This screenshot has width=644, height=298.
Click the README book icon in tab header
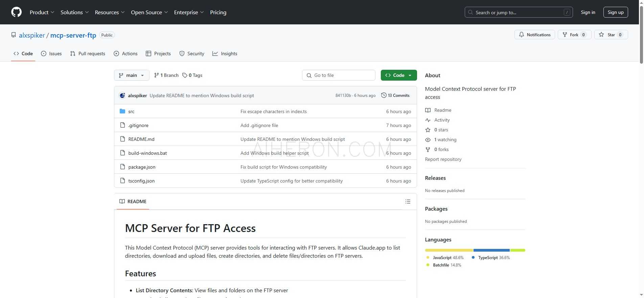[x=122, y=201]
